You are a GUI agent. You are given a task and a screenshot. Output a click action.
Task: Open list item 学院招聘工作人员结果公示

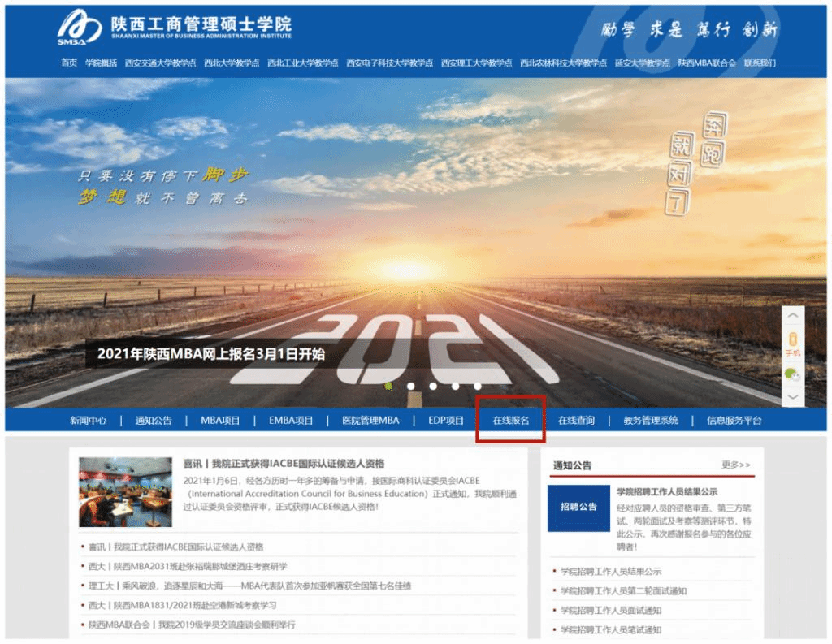pyautogui.click(x=611, y=572)
